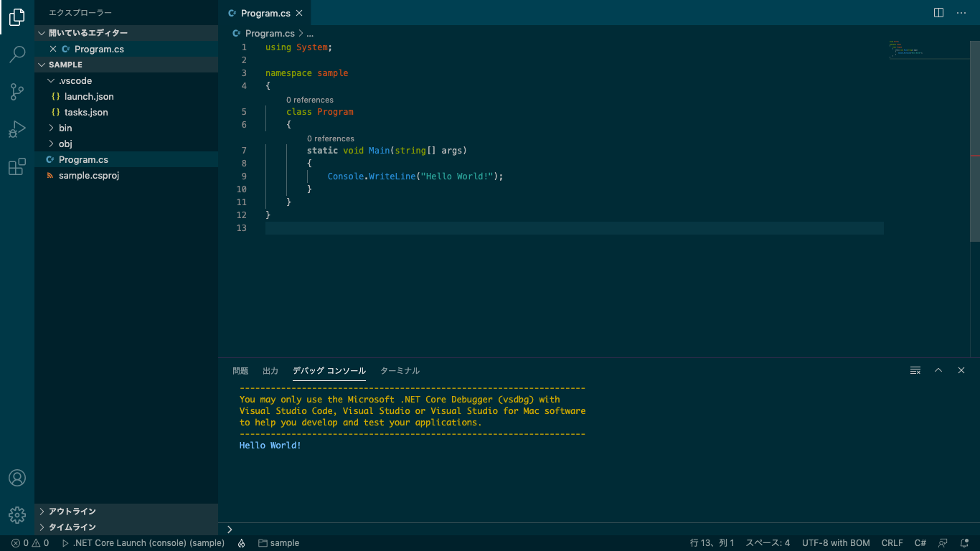This screenshot has height=551, width=980.
Task: Select the Program.cs editor tab
Action: point(265,13)
